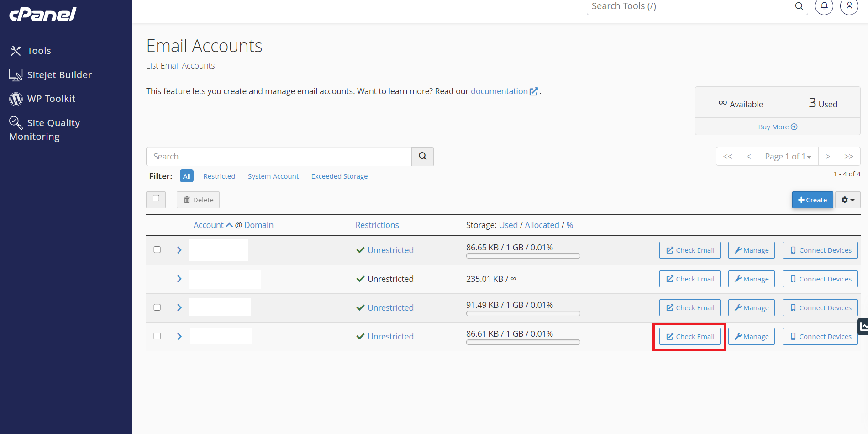This screenshot has width=868, height=434.
Task: Click the WordPress logo icon
Action: point(16,99)
